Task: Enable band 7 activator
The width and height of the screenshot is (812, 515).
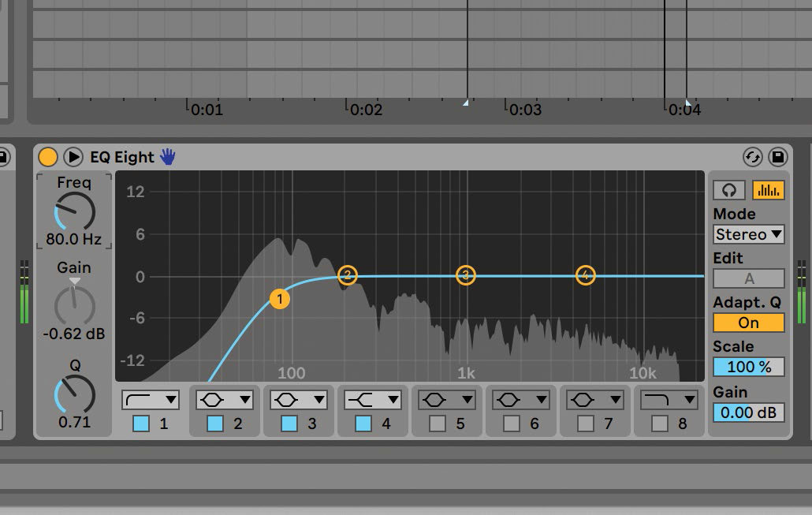Action: [585, 424]
